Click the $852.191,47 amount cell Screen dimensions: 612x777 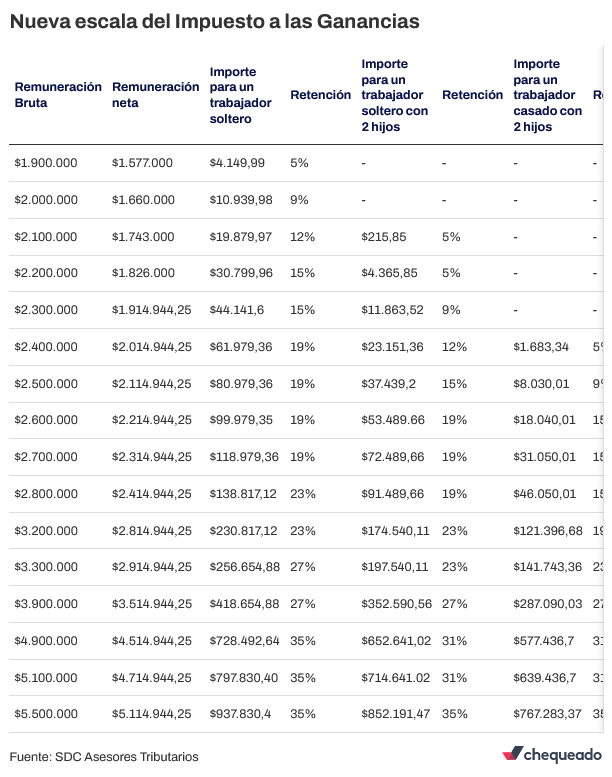click(x=396, y=714)
